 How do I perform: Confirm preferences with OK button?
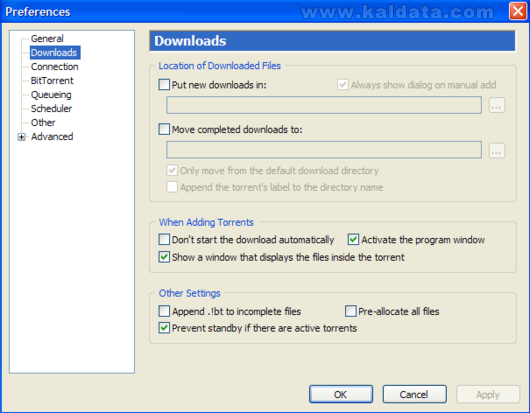[341, 394]
